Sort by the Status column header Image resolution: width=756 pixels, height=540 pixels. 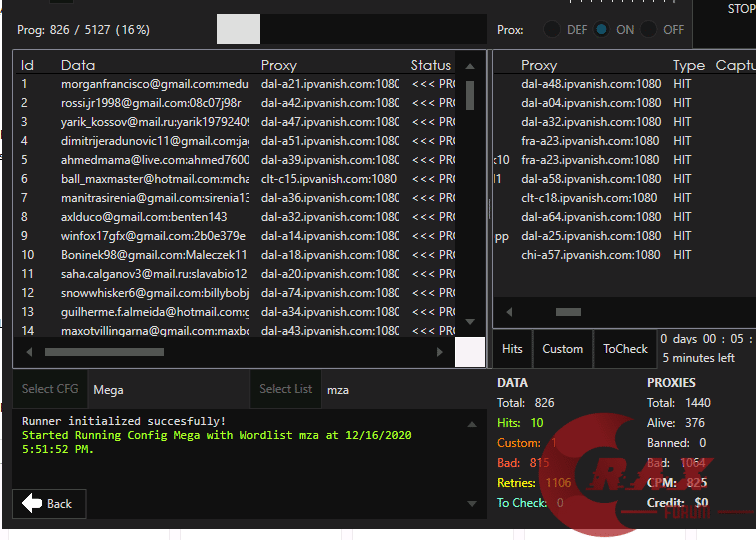(431, 65)
